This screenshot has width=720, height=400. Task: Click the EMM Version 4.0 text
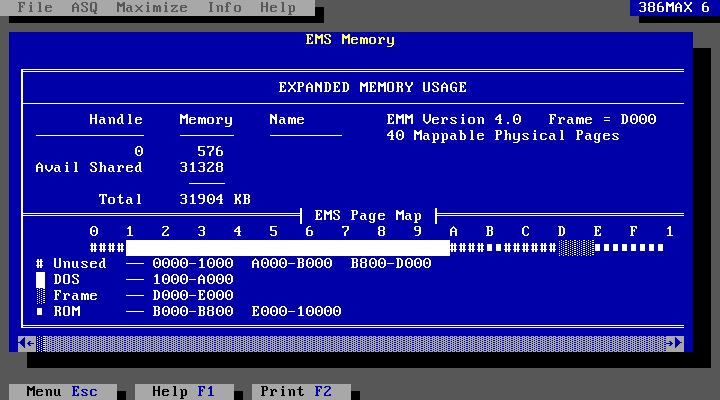tap(454, 119)
